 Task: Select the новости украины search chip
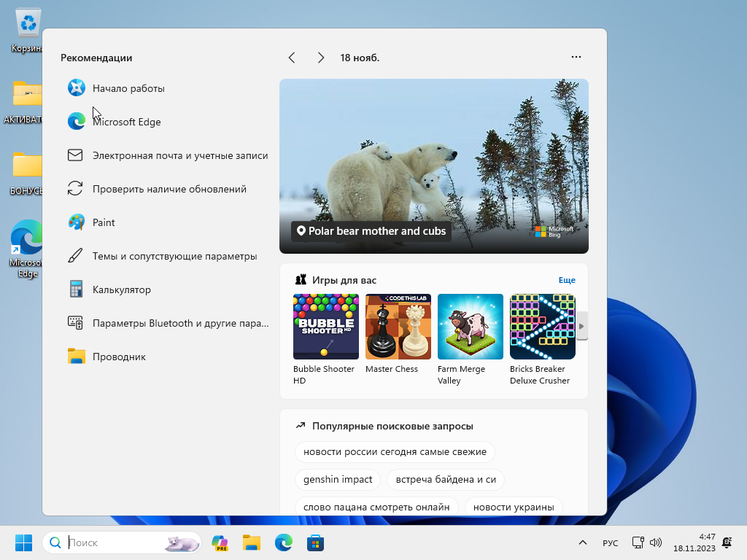click(514, 507)
